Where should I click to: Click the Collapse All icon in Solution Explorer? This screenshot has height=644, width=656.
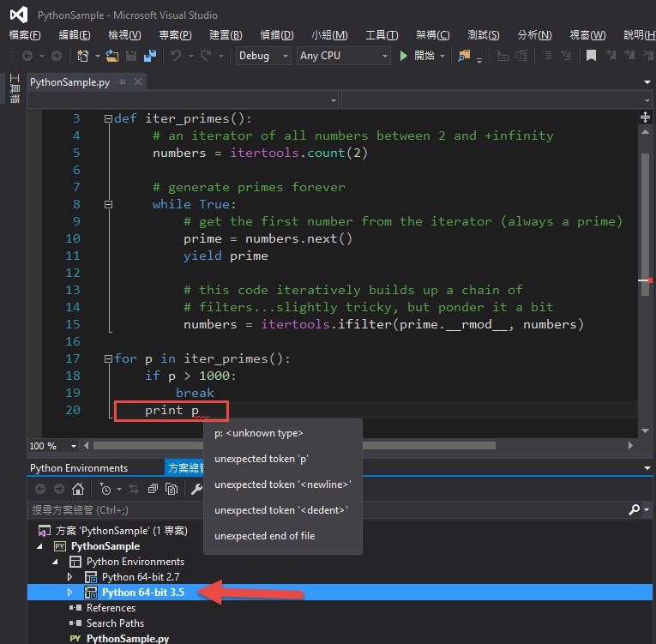pyautogui.click(x=151, y=489)
